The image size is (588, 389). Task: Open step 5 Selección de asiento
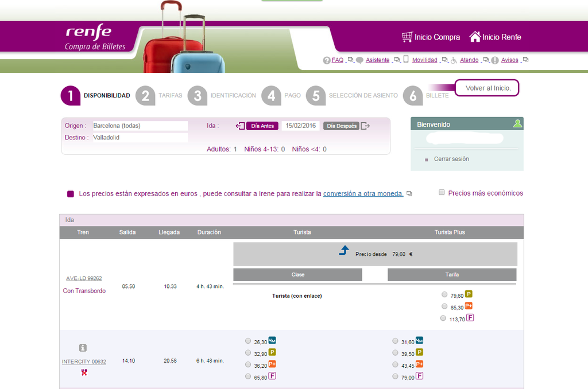tap(352, 96)
